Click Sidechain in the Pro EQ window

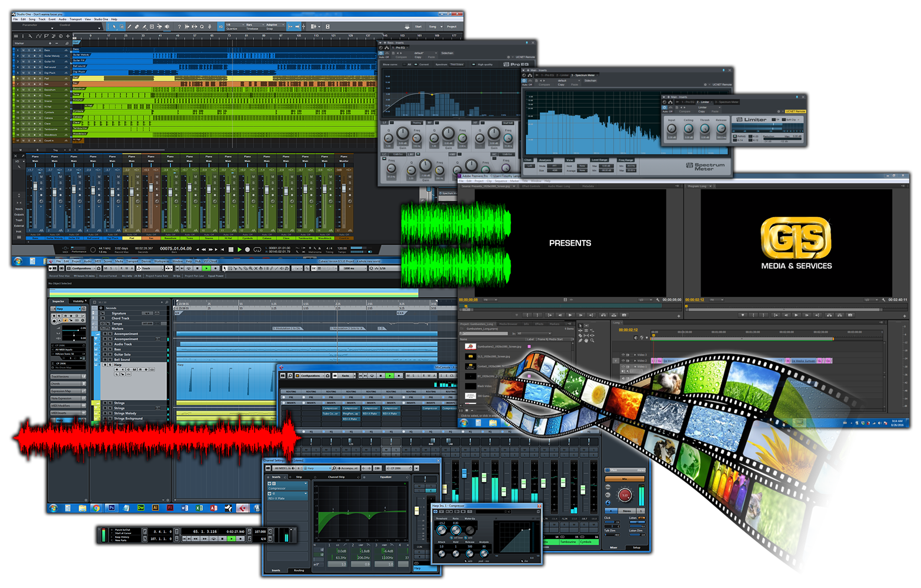448,53
